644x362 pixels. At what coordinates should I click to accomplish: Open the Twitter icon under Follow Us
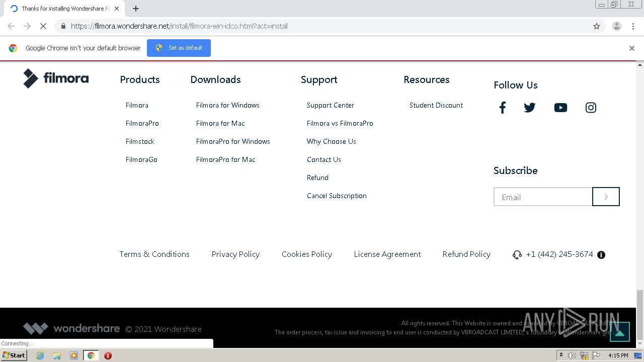(530, 108)
